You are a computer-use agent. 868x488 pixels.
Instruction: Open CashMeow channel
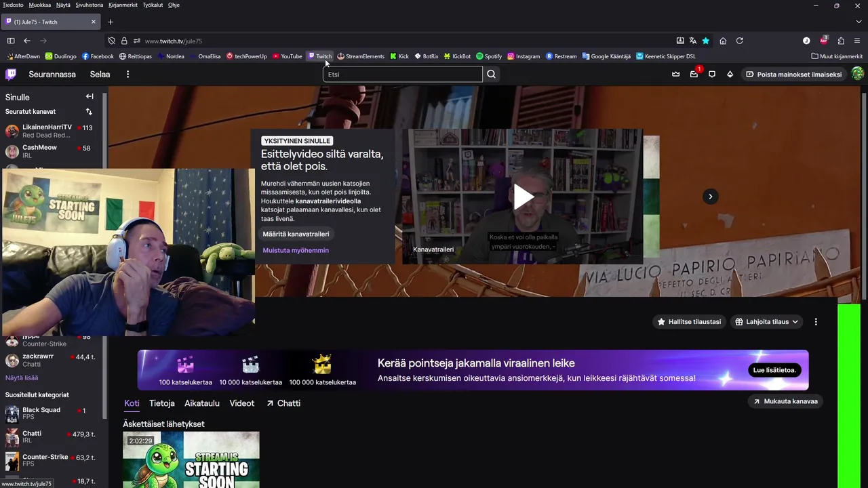[51, 151]
